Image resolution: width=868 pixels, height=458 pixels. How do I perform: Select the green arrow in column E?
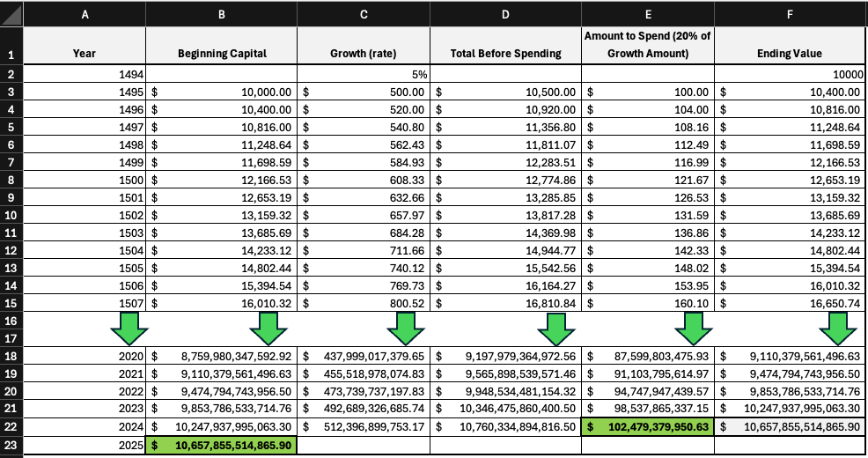[695, 329]
